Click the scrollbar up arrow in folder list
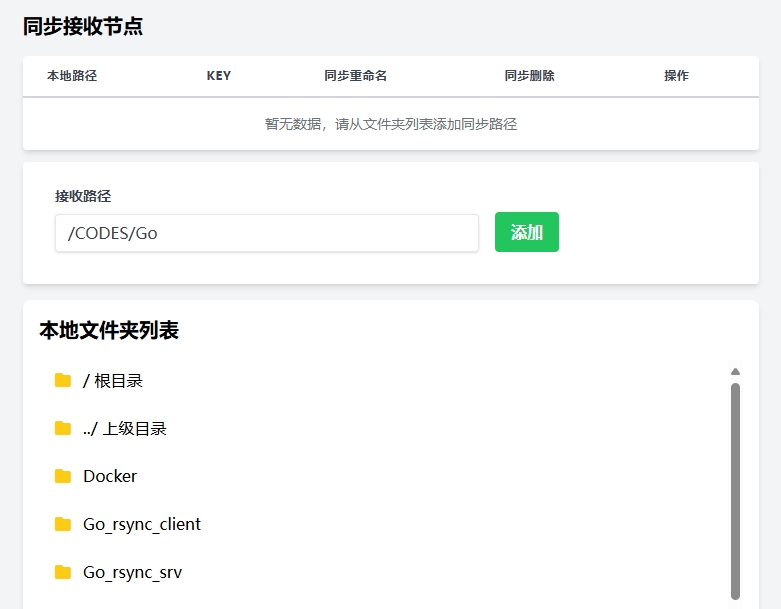The width and height of the screenshot is (781, 609). 736,372
